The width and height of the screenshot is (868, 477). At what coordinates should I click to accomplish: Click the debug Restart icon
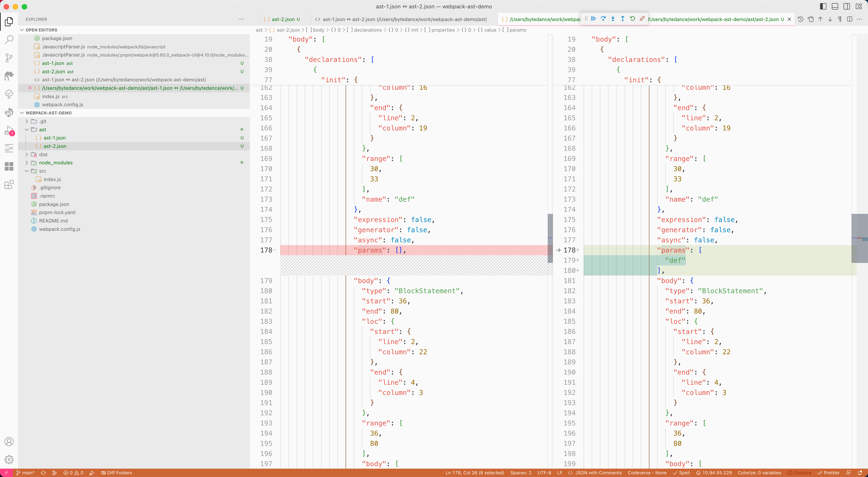pos(632,19)
